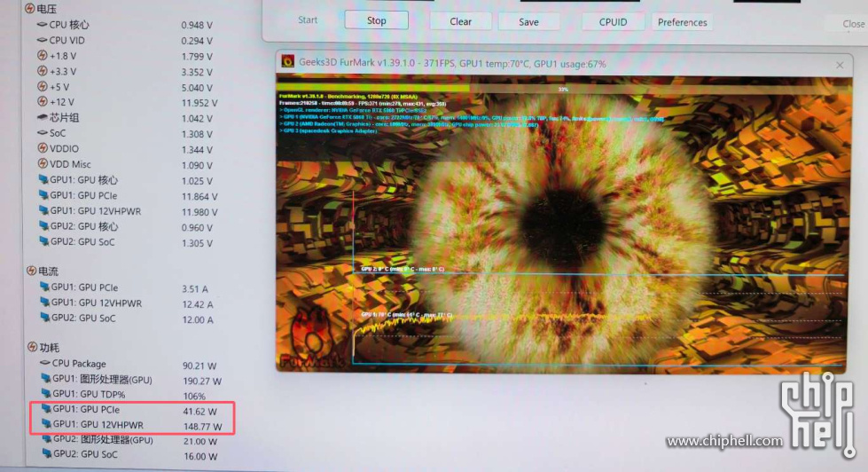The image size is (868, 472).
Task: Click the 90.21 W CPU Package value
Action: tap(199, 366)
